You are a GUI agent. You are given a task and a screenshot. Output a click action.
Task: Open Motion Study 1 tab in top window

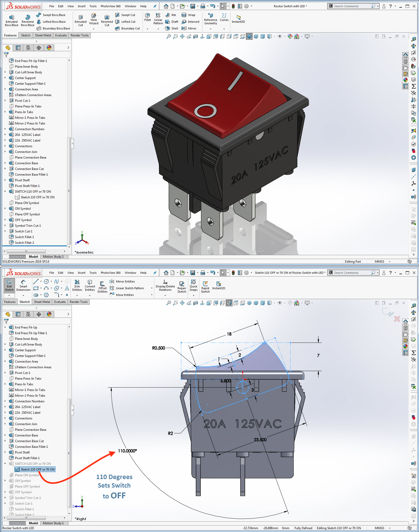point(53,257)
